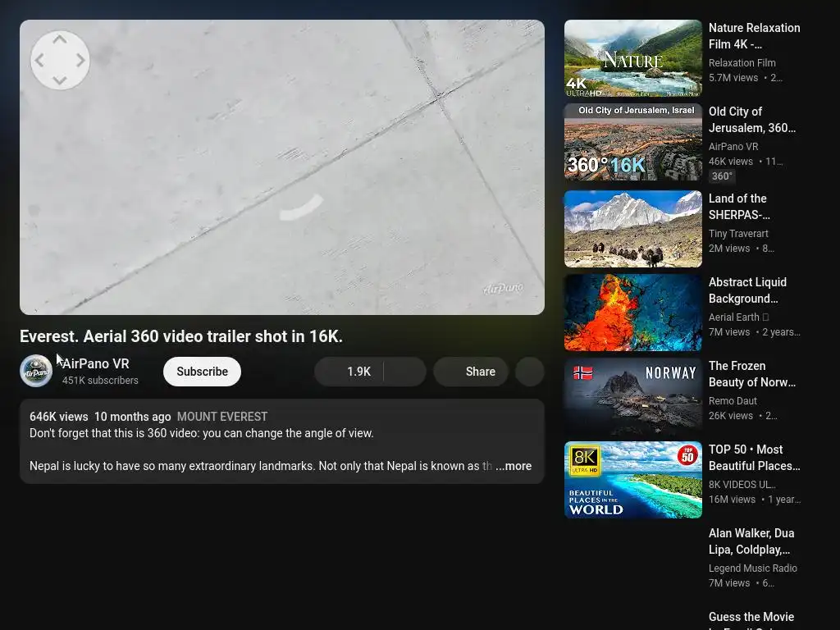Click the 360 video player area
This screenshot has height=630, width=840.
(x=282, y=167)
